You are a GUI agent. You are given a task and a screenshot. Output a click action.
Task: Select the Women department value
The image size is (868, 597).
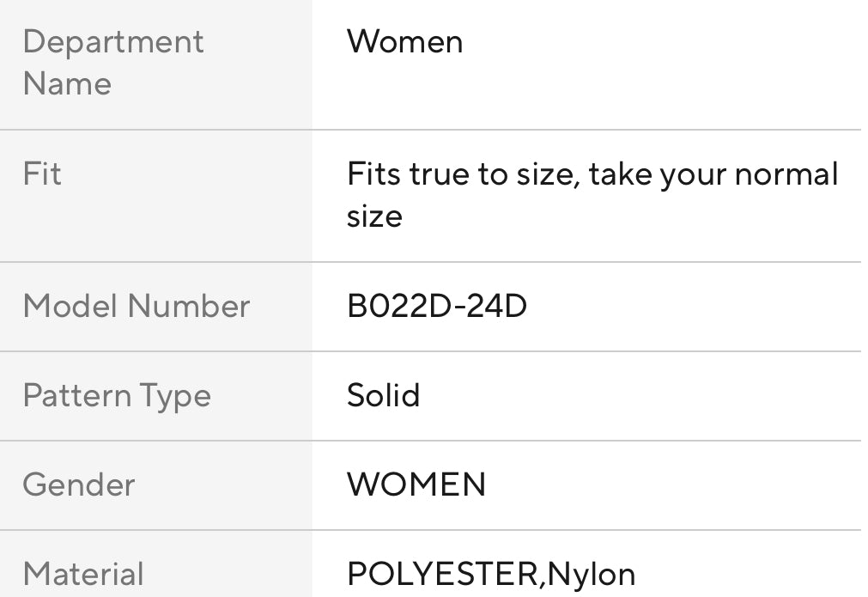point(404,41)
